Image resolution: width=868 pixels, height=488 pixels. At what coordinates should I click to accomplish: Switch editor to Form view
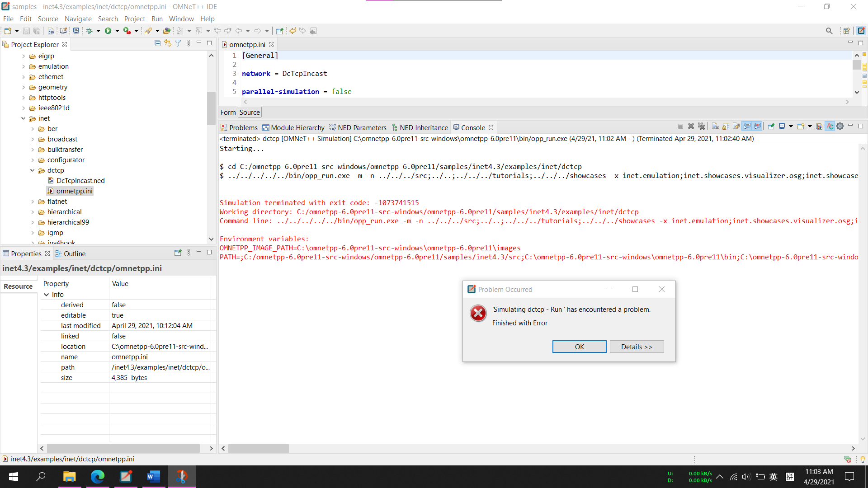(228, 112)
